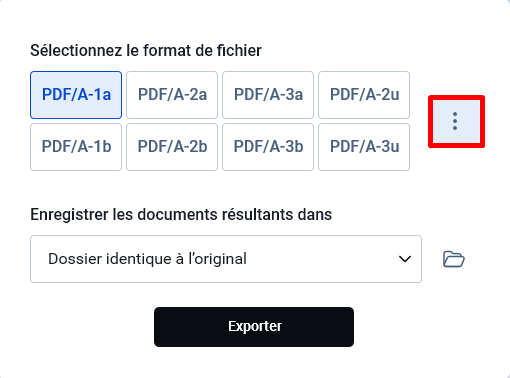Browse for output folder with folder icon
The image size is (510, 378).
[x=454, y=259]
